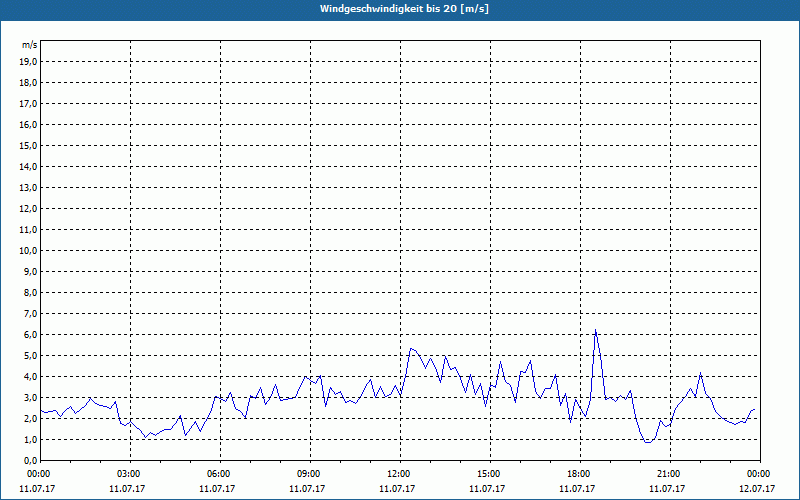
Task: Click the 'm/s' unit label
Action: pyautogui.click(x=30, y=45)
